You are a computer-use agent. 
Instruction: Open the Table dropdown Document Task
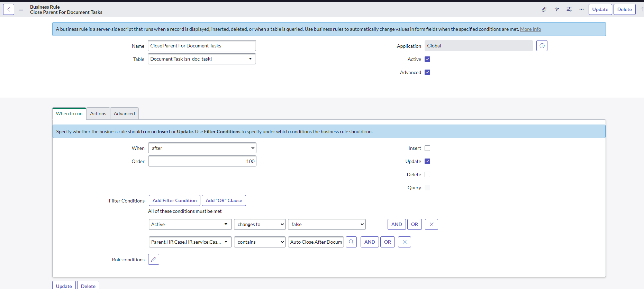[202, 59]
